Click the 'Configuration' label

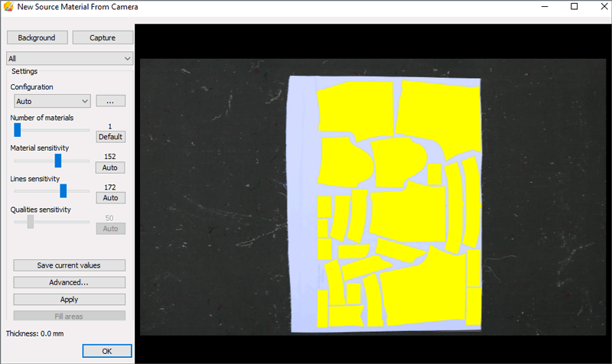(x=31, y=87)
